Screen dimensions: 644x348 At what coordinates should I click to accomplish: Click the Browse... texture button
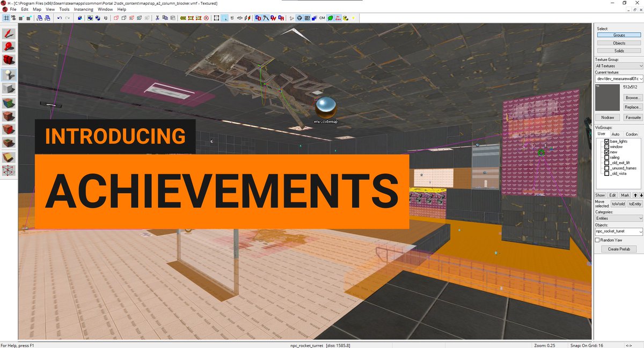(x=633, y=98)
